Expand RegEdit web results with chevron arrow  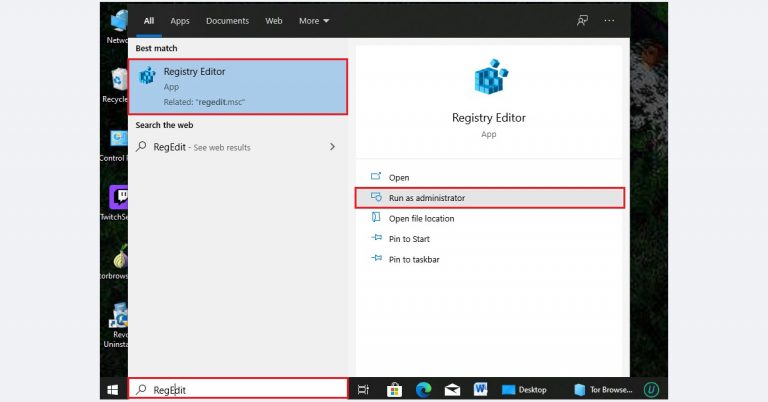(332, 147)
